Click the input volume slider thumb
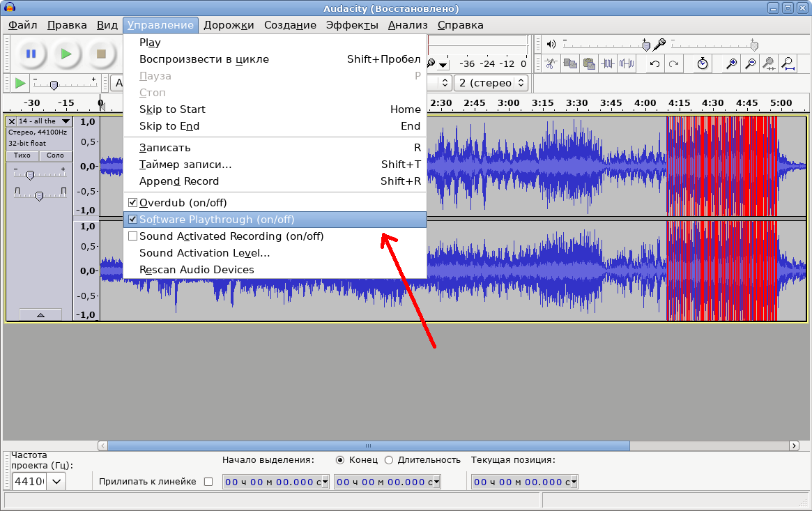This screenshot has width=812, height=511. click(x=754, y=45)
